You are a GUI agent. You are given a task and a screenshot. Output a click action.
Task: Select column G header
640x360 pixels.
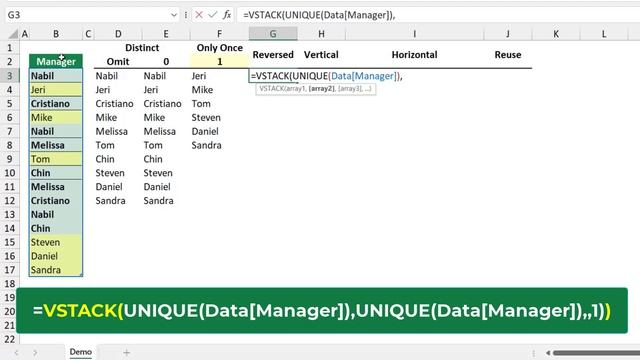click(273, 34)
